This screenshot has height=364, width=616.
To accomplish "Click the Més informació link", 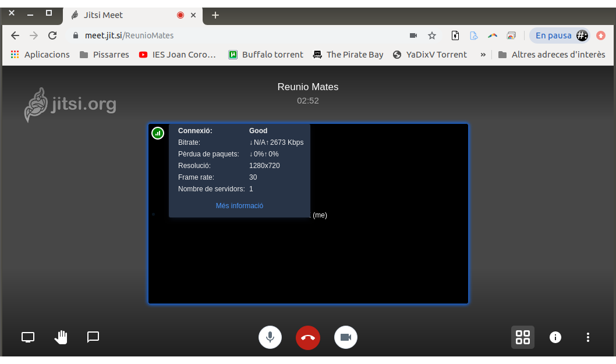I will [239, 206].
